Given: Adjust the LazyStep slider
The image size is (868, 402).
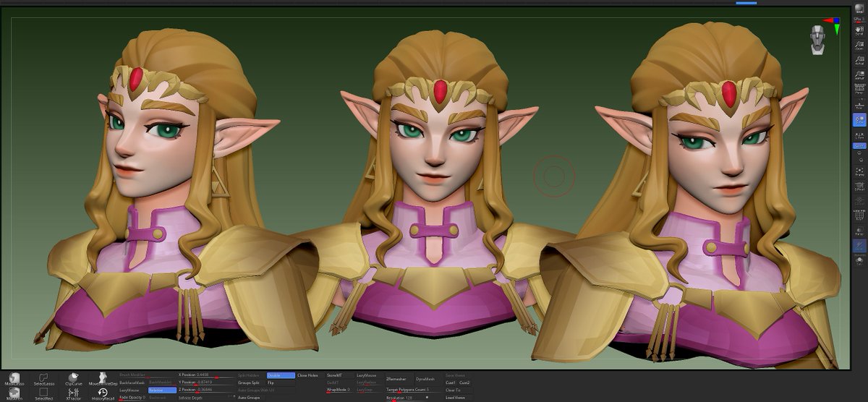Looking at the screenshot, I should coord(369,390).
